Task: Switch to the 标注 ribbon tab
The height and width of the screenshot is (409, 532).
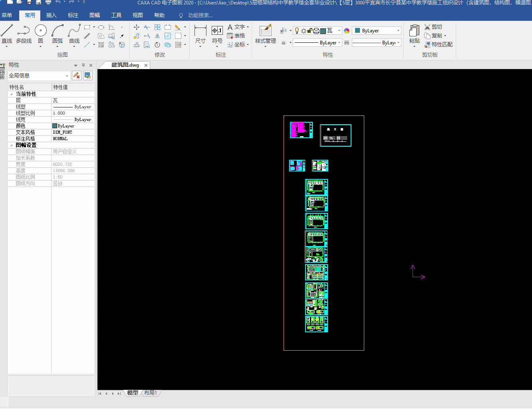Action: 73,15
